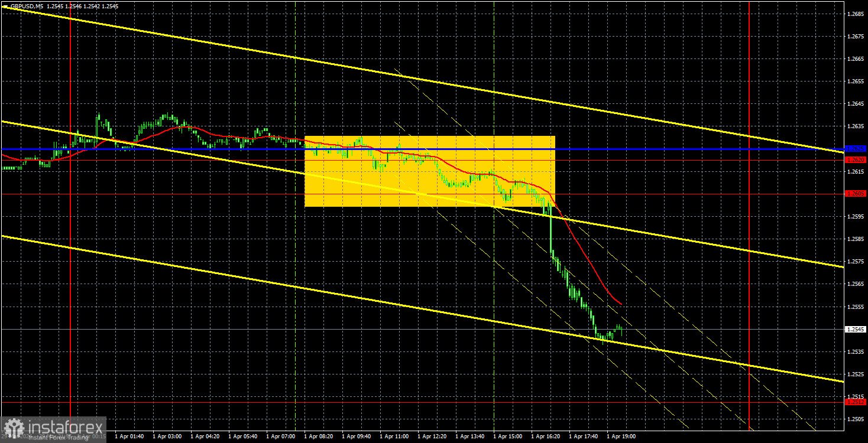Click the 1.2575 price axis value
The height and width of the screenshot is (443, 868).
856,261
